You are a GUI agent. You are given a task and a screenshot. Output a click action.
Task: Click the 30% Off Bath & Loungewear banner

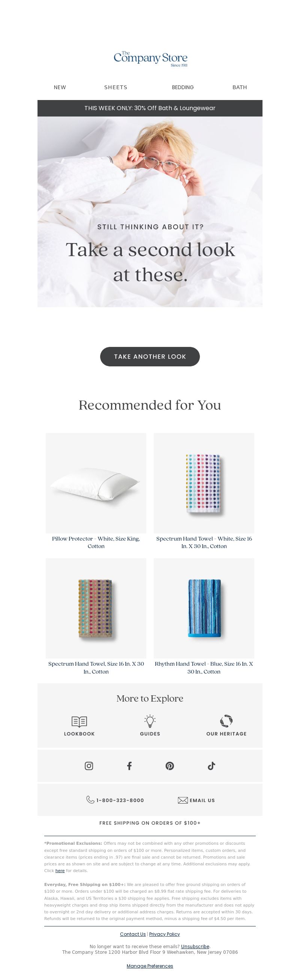click(x=150, y=108)
